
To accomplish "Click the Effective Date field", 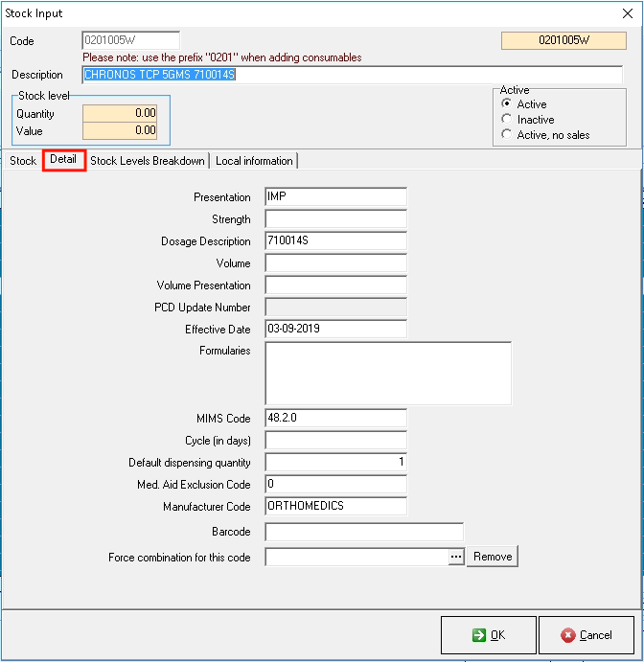I will [x=335, y=330].
